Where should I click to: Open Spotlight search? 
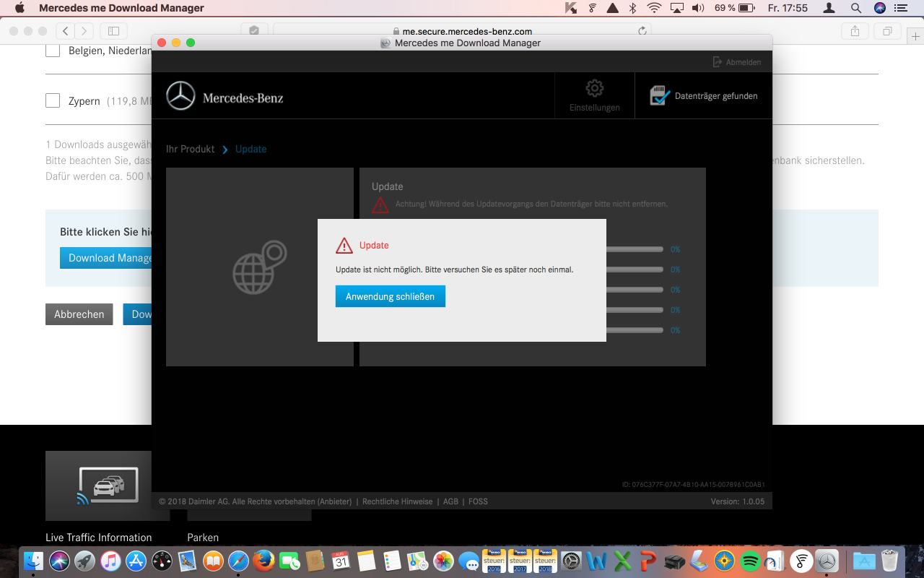855,8
